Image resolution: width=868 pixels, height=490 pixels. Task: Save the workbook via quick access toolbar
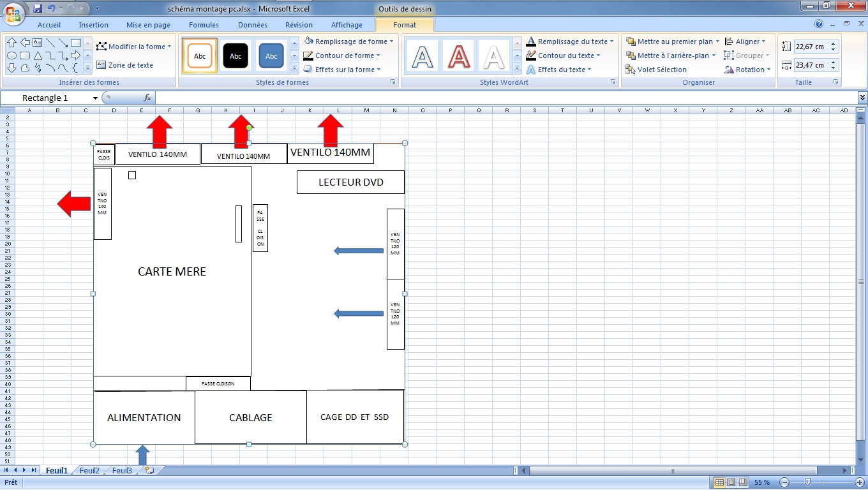(x=38, y=8)
